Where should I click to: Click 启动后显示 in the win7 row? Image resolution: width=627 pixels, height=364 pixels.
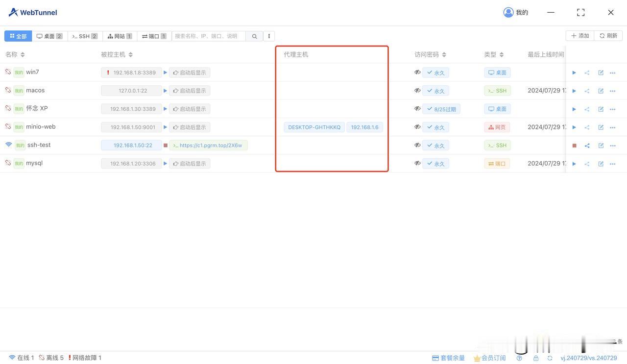(x=190, y=73)
